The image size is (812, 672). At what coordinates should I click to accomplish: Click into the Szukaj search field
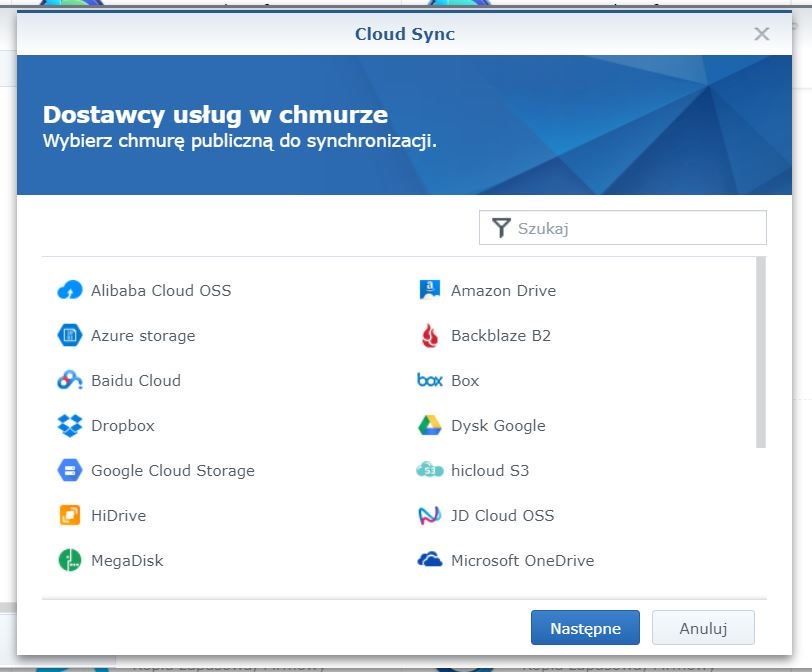pyautogui.click(x=622, y=227)
